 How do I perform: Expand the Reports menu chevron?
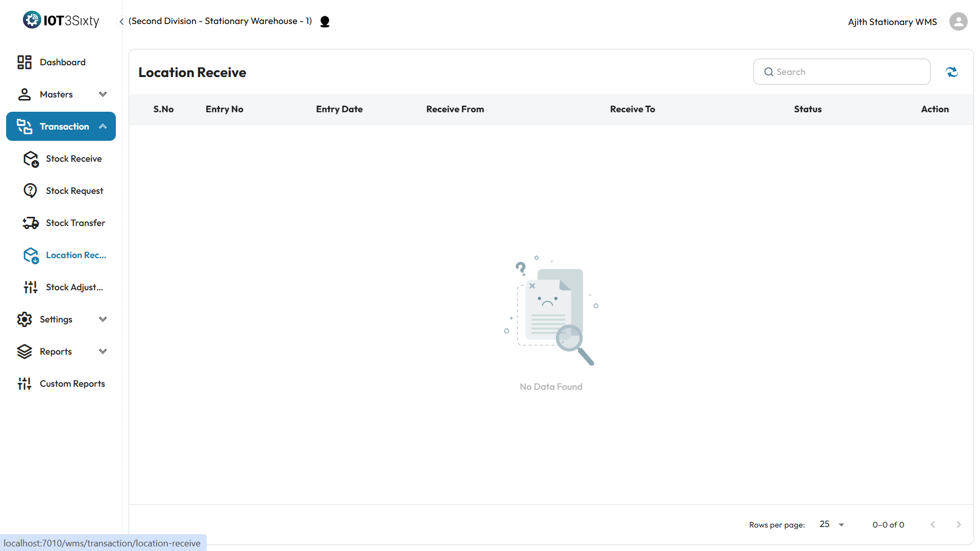click(103, 352)
